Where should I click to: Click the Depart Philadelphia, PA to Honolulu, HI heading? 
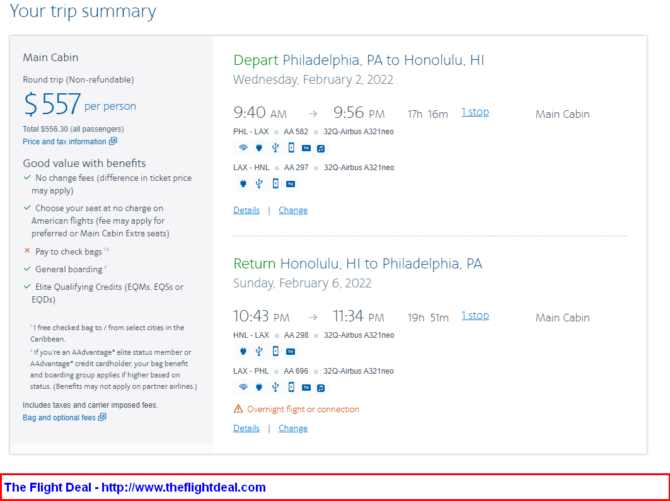pyautogui.click(x=359, y=60)
